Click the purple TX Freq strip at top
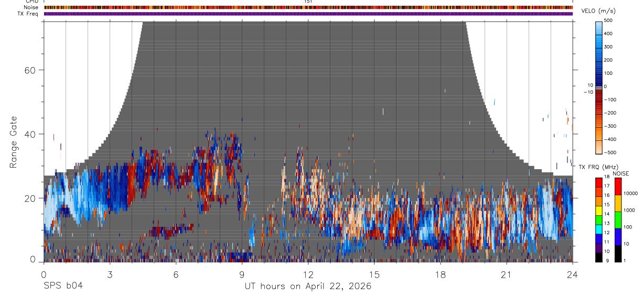 pos(308,14)
